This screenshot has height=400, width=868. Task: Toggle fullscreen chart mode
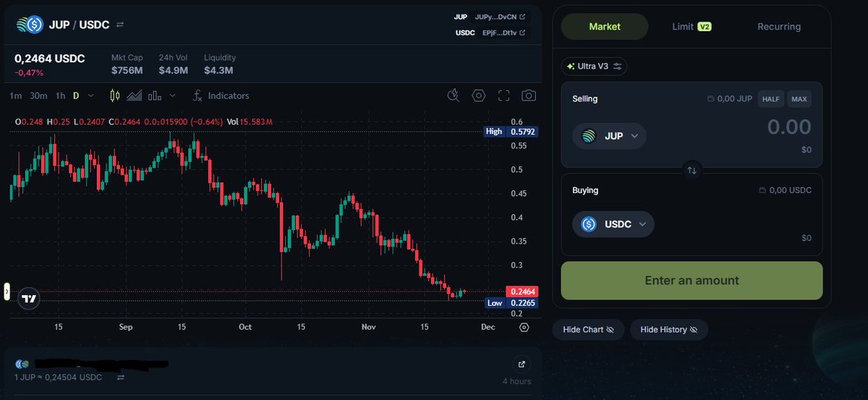click(x=504, y=95)
